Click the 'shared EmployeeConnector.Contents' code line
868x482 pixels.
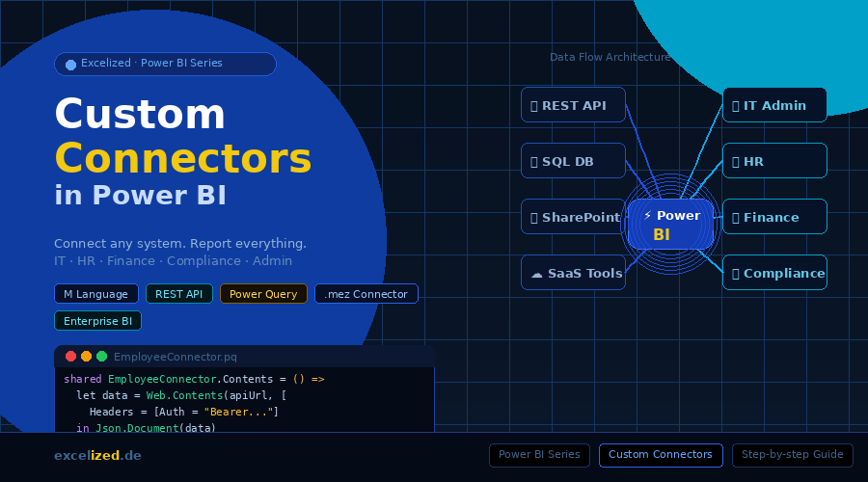point(194,379)
